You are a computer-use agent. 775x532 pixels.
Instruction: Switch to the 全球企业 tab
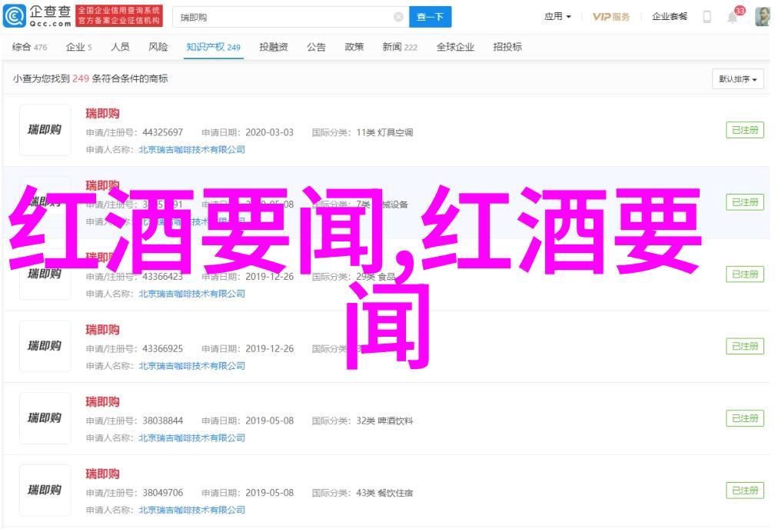coord(455,47)
